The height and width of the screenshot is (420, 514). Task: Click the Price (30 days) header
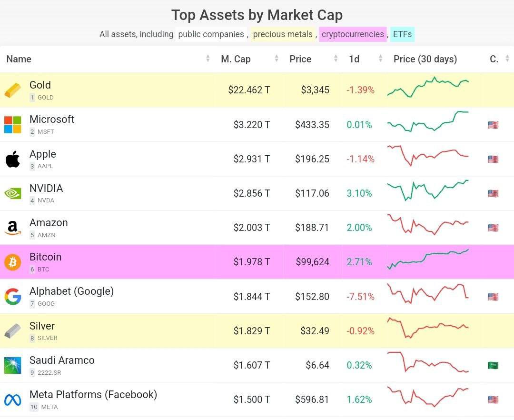pos(425,59)
